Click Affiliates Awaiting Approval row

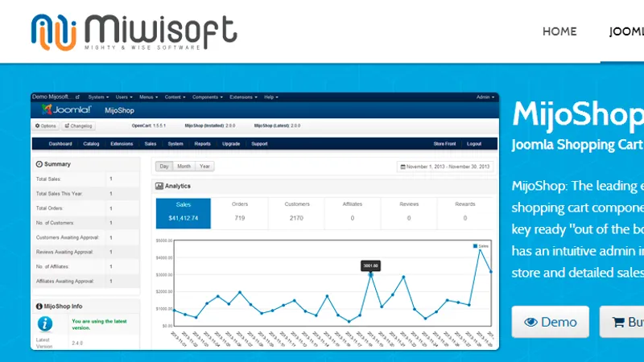[86, 282]
